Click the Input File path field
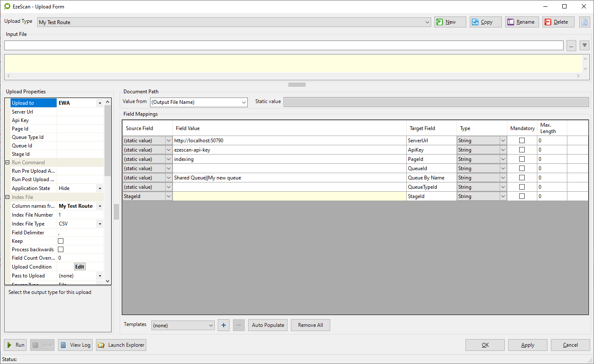The width and height of the screenshot is (594, 364). 283,46
